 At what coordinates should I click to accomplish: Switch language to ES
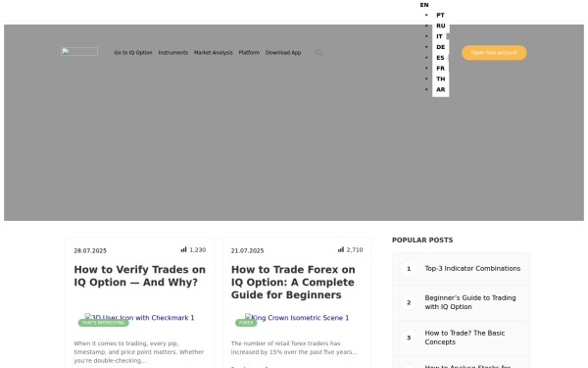[440, 58]
